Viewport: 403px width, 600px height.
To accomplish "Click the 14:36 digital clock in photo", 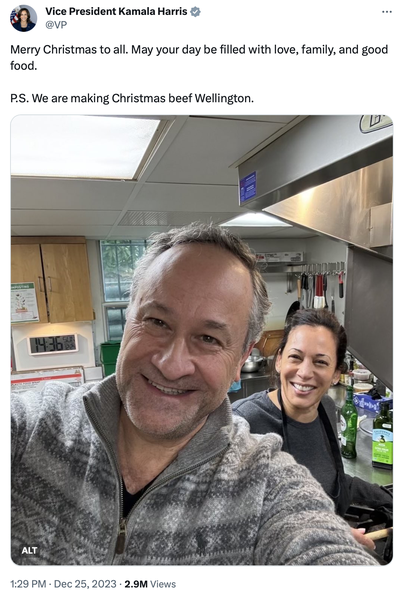I will [53, 344].
